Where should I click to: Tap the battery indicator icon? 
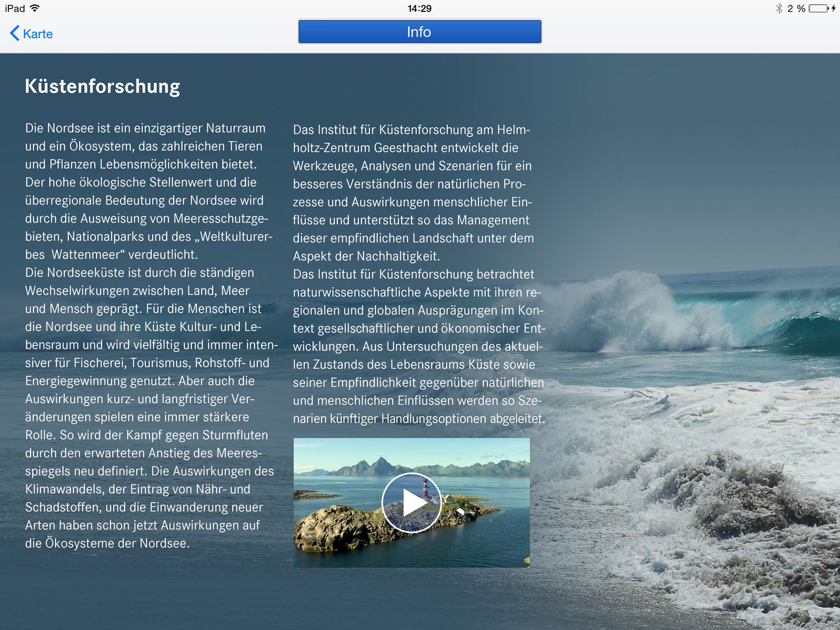pos(818,9)
